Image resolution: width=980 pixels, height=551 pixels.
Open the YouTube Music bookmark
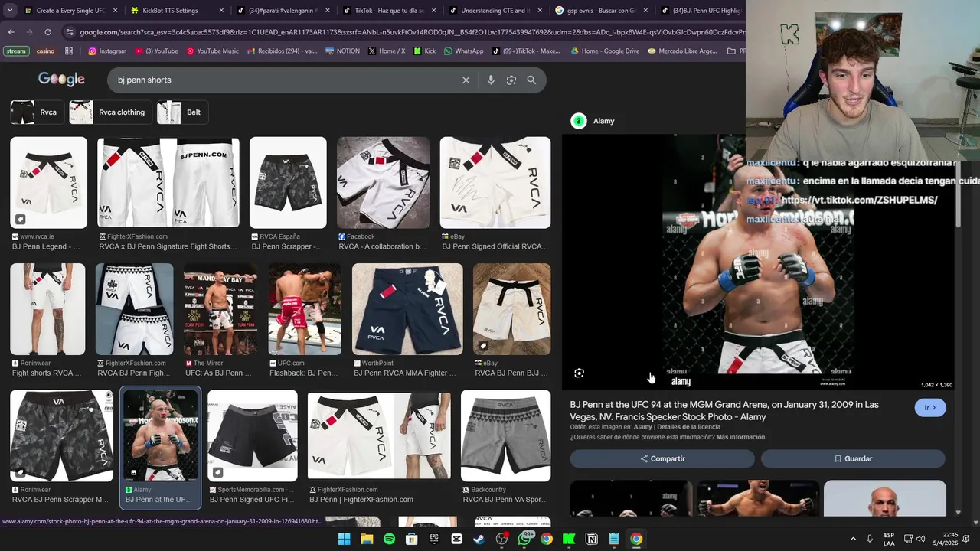click(x=213, y=51)
